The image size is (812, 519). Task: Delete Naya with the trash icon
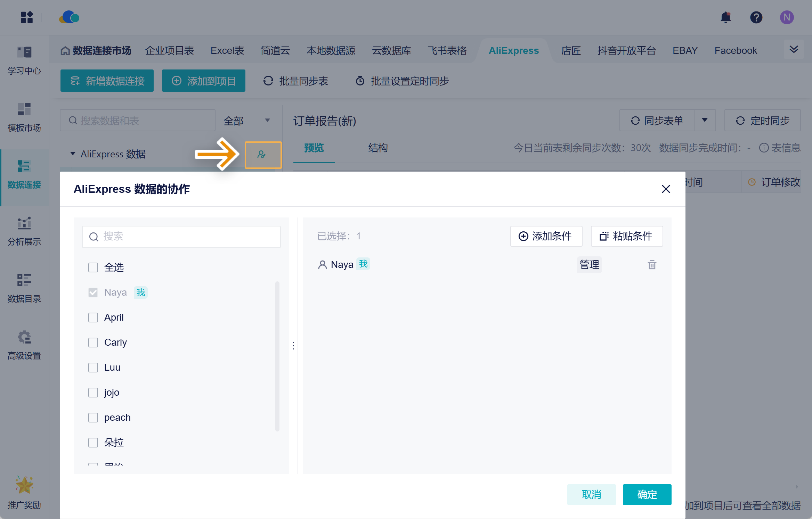click(x=652, y=265)
